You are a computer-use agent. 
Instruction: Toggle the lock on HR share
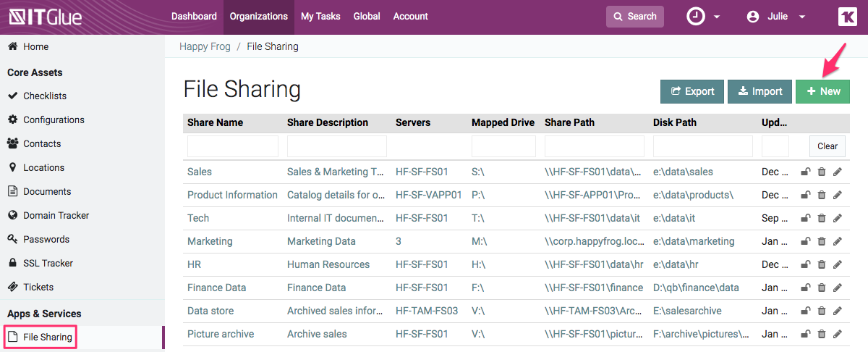tap(805, 264)
